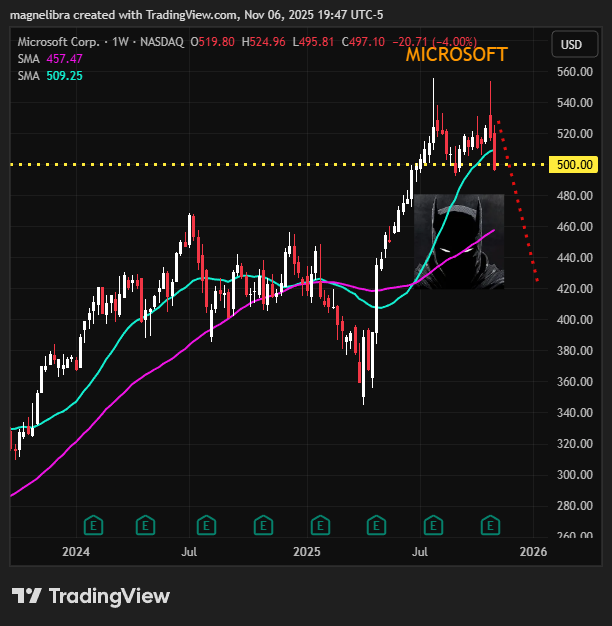Click the 280.00 price axis label
The height and width of the screenshot is (626, 612).
point(574,505)
